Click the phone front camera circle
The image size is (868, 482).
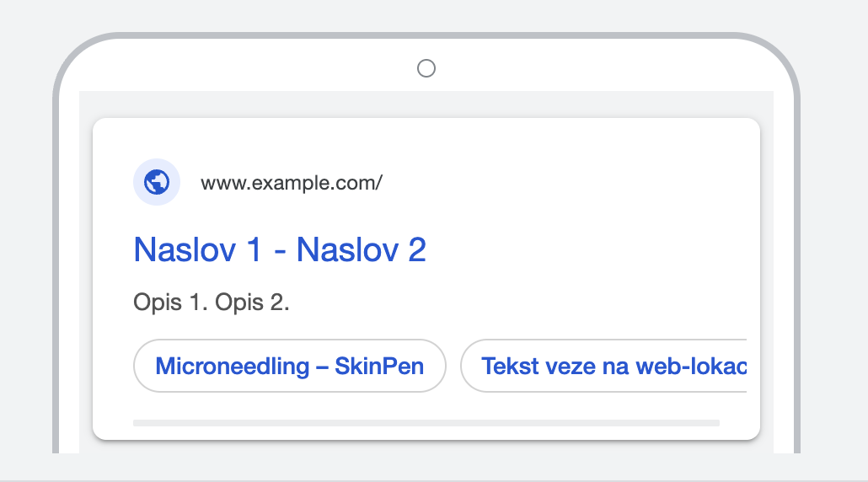(x=426, y=68)
